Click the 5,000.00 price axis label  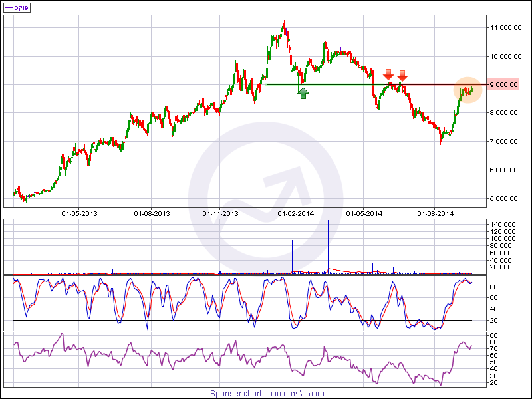tap(503, 198)
